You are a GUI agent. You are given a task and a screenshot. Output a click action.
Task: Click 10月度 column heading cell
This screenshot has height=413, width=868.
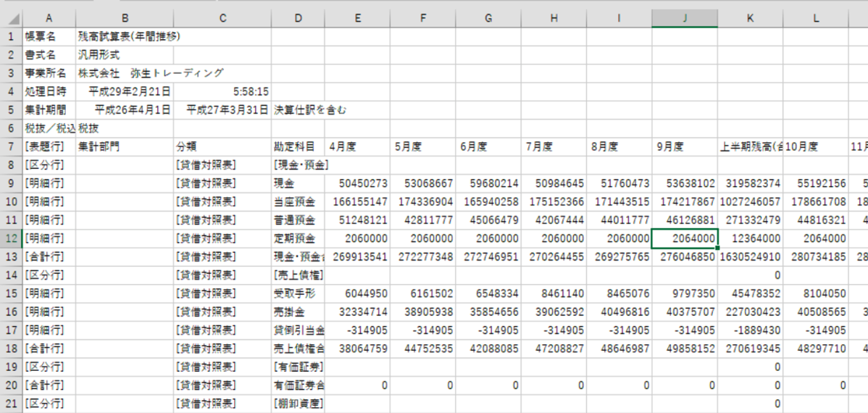[x=815, y=146]
